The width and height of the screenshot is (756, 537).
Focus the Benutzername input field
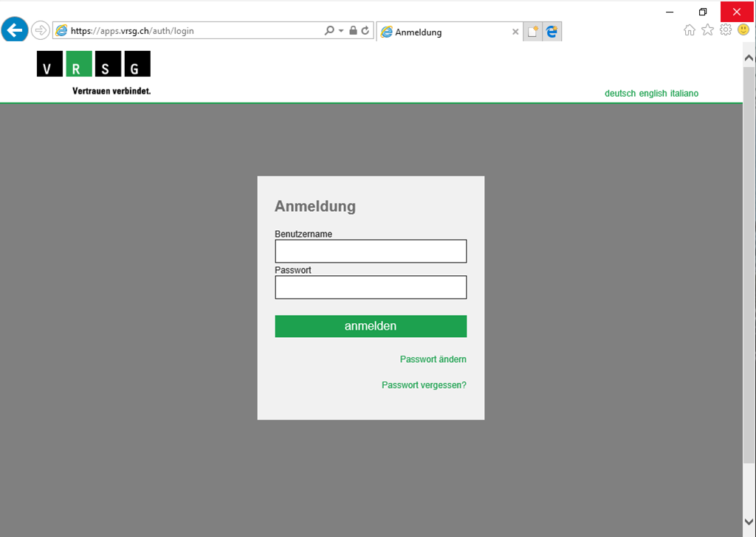pos(371,252)
